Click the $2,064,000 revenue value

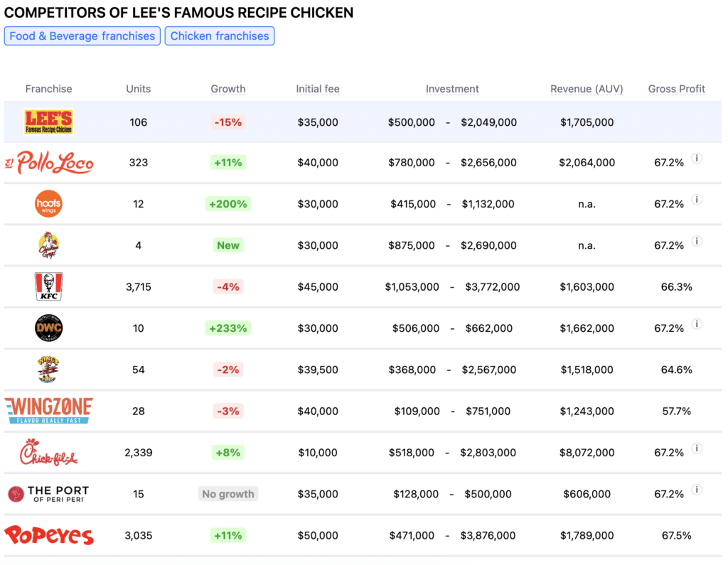tap(587, 163)
